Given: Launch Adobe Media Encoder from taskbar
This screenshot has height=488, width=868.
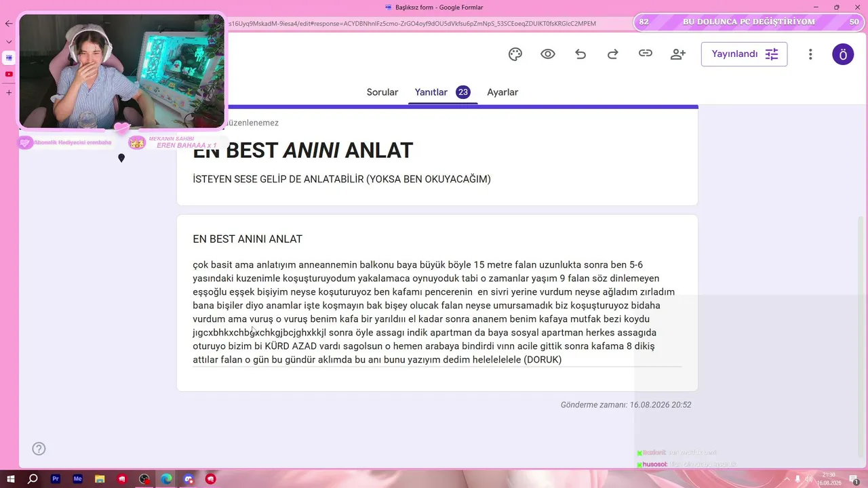Looking at the screenshot, I should tap(77, 479).
